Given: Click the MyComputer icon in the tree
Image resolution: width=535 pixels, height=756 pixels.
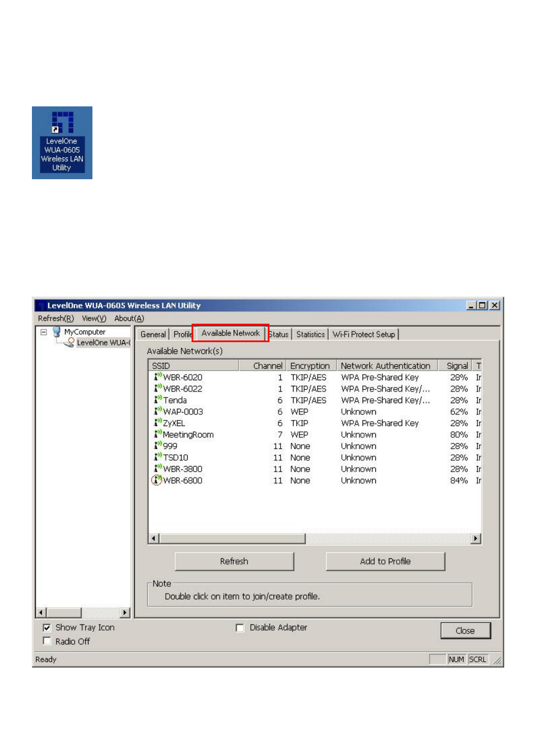Looking at the screenshot, I should 57,332.
